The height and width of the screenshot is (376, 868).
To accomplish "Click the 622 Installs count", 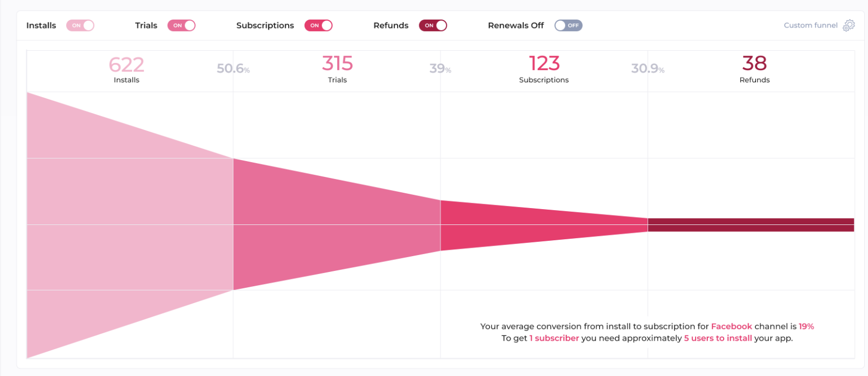I will [126, 65].
